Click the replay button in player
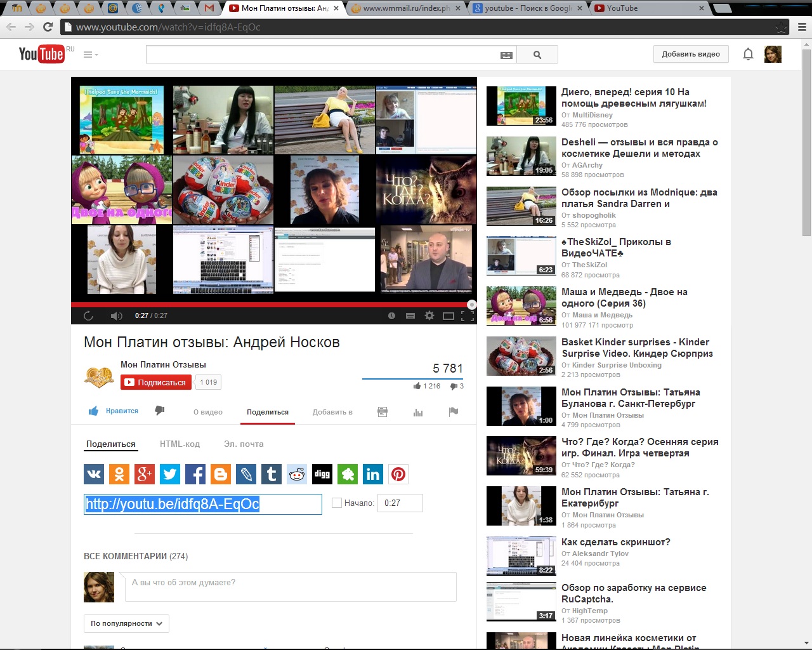Viewport: 812px width, 650px height. coord(88,315)
